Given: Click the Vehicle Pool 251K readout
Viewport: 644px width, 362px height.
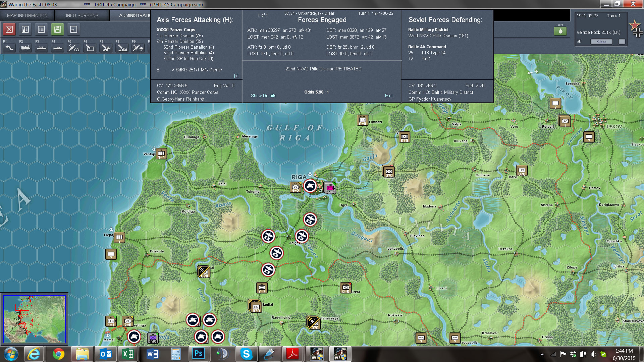Looking at the screenshot, I should [x=598, y=33].
